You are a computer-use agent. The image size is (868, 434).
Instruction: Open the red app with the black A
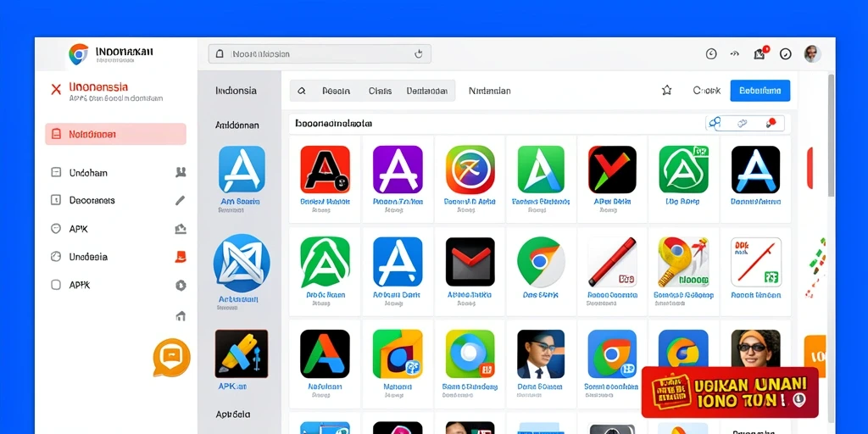coord(325,170)
